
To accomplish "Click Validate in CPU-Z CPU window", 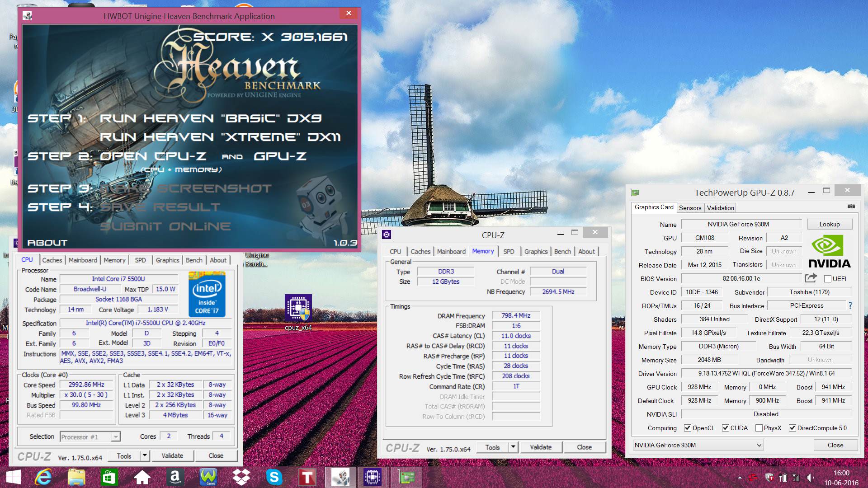I will [172, 455].
